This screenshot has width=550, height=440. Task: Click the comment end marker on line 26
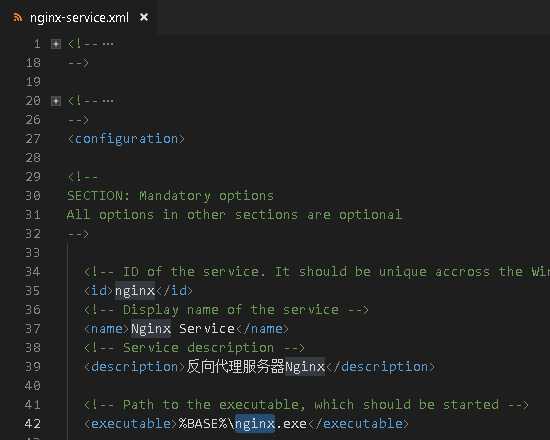coord(78,120)
